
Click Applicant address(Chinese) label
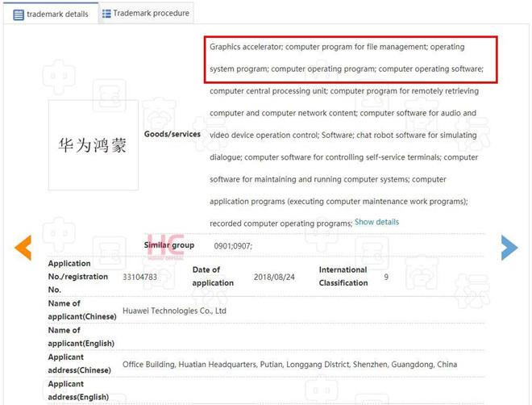point(79,364)
